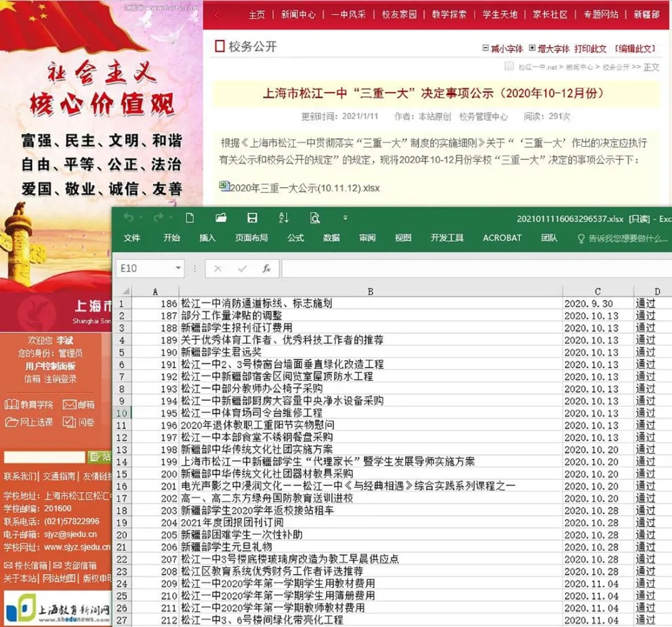Expand the Name Box dropdown arrow
This screenshot has height=627, width=672.
pos(178,268)
